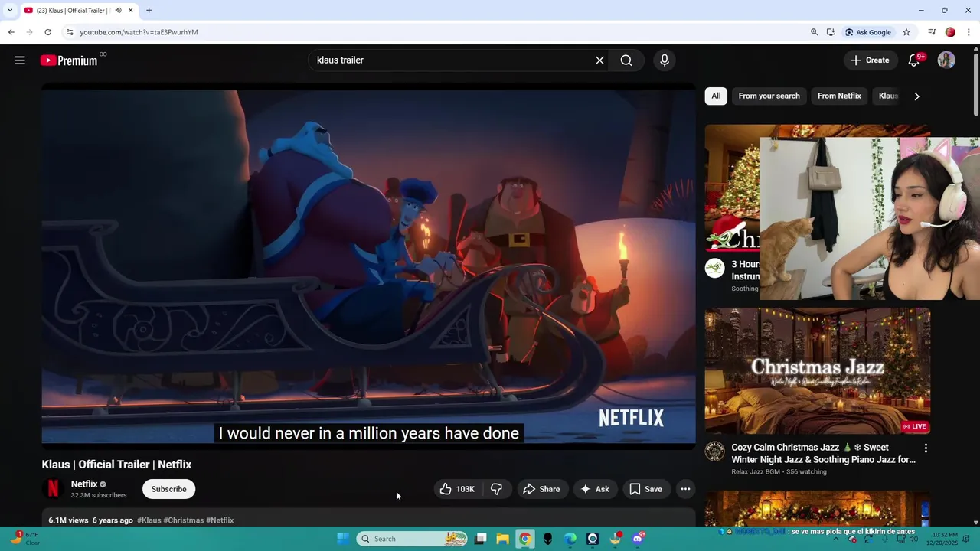Open the Christmas Jazz live thumbnail
The height and width of the screenshot is (551, 980).
point(818,371)
